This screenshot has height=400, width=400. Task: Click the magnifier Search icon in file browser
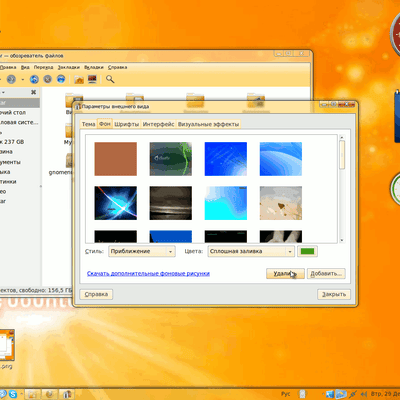[110, 79]
